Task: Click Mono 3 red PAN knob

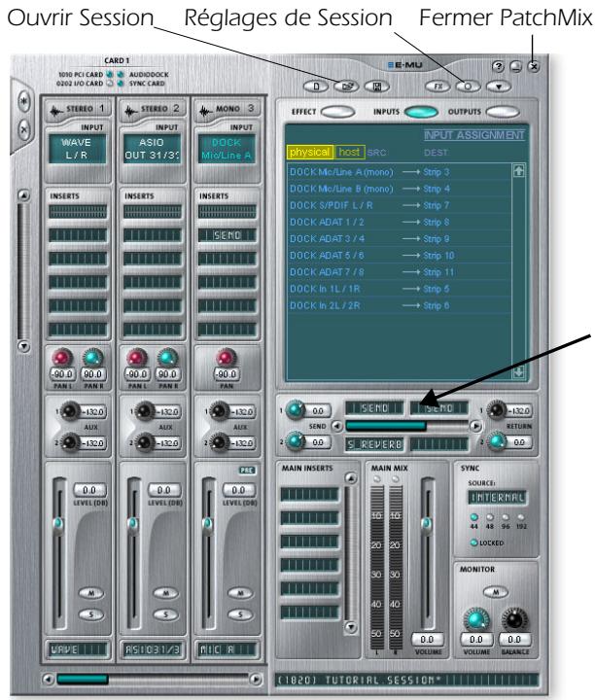Action: pyautogui.click(x=226, y=358)
